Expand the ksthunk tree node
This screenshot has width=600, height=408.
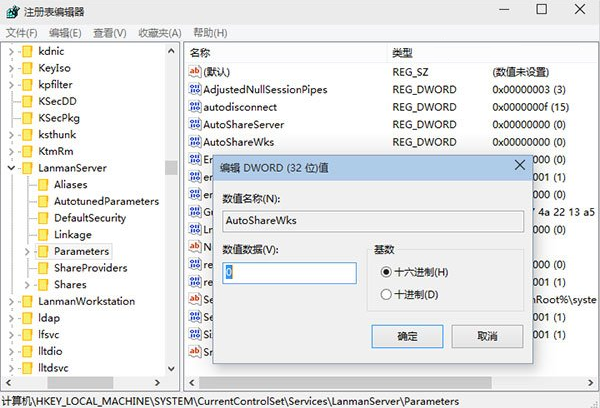tap(11, 135)
